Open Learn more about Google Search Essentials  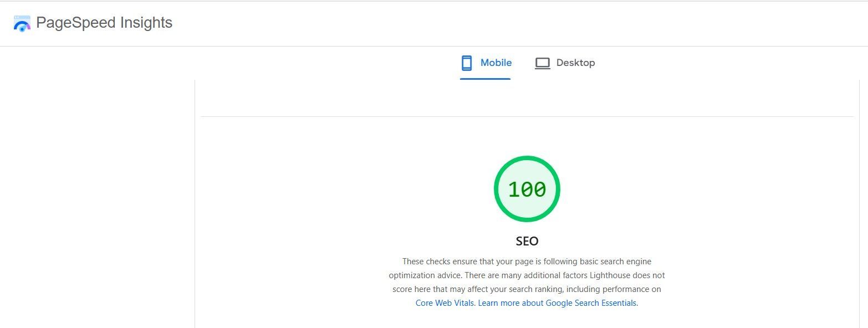[557, 303]
